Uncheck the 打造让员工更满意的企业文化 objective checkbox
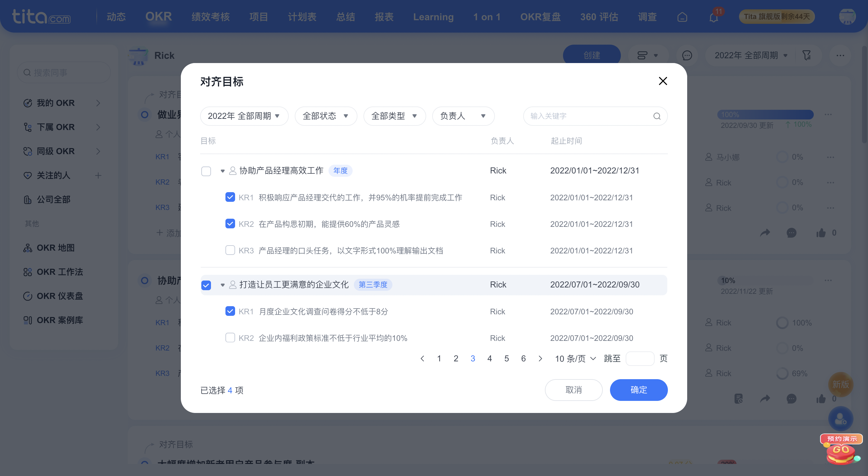The width and height of the screenshot is (868, 476). (x=206, y=285)
